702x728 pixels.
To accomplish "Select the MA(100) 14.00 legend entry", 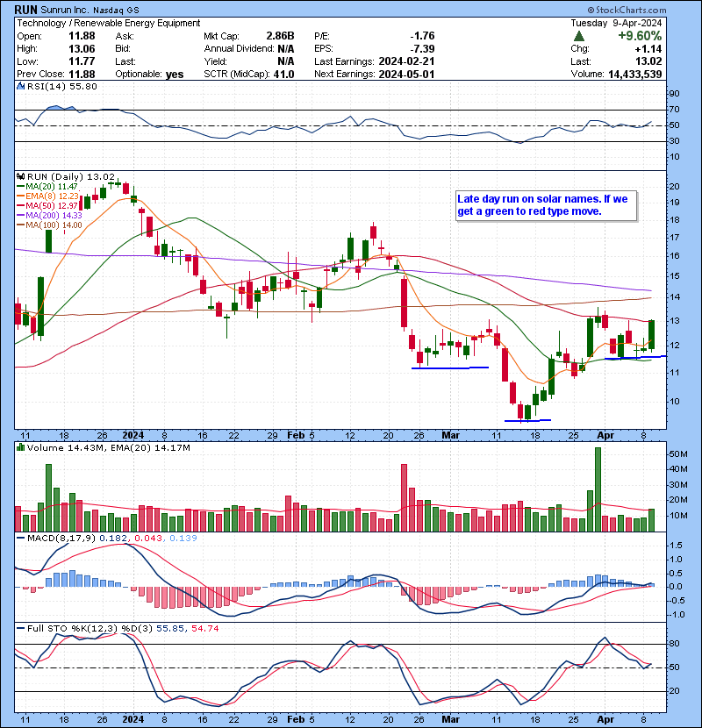I will [x=49, y=225].
